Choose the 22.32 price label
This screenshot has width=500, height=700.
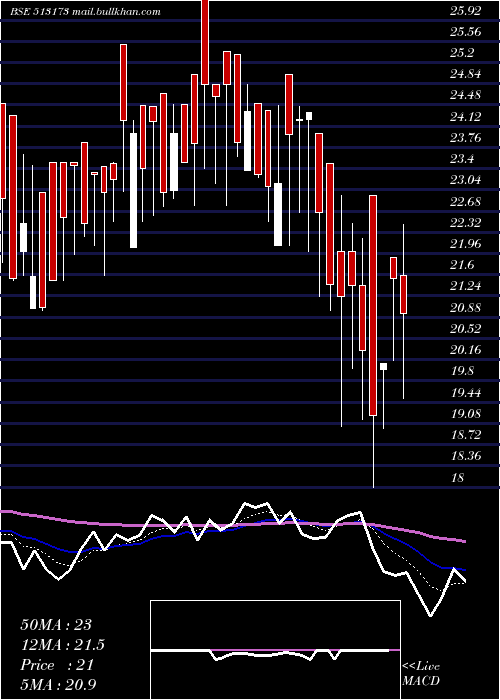[x=465, y=223]
